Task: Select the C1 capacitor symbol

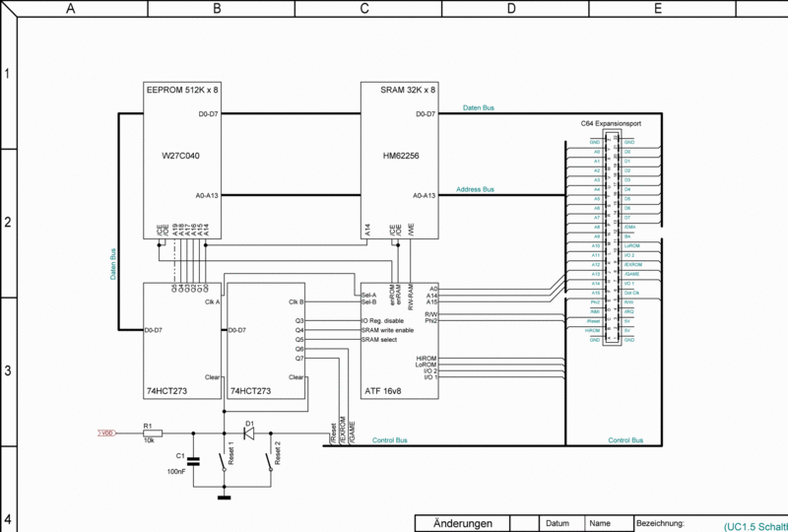Action: (193, 461)
